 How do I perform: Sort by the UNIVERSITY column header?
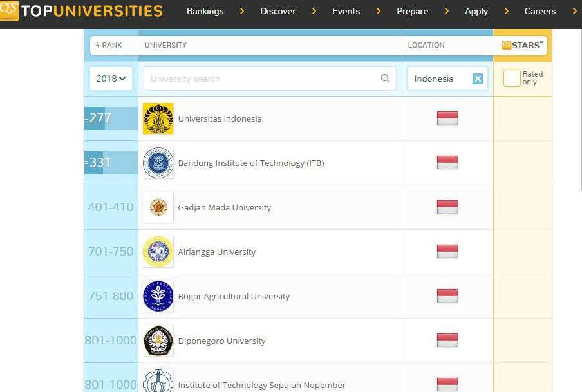[x=165, y=45]
